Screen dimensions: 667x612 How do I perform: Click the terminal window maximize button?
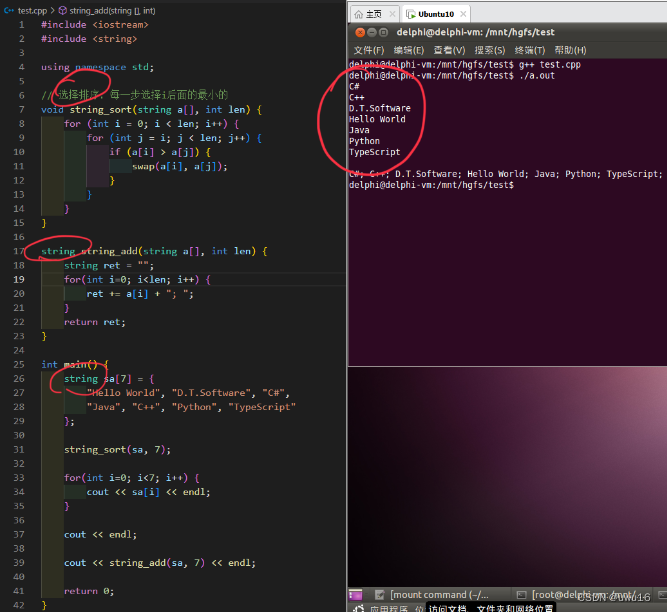point(383,32)
